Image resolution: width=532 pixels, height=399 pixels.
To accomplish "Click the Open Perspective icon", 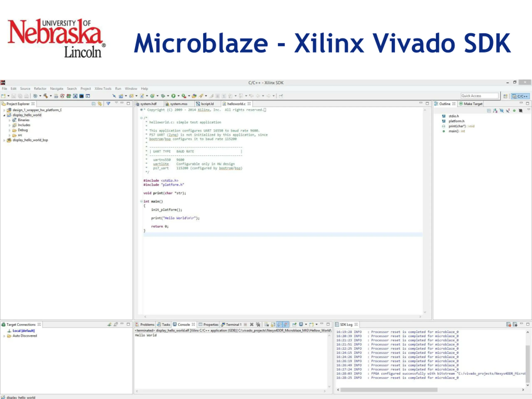I will click(505, 96).
